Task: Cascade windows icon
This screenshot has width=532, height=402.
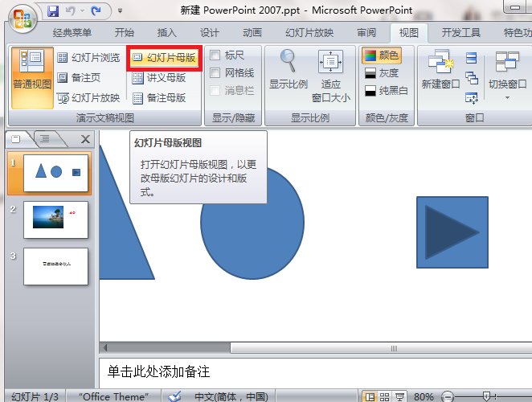Action: point(471,78)
